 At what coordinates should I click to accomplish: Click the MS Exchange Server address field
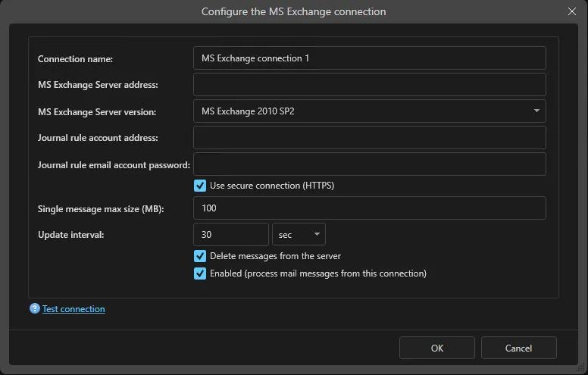(369, 84)
